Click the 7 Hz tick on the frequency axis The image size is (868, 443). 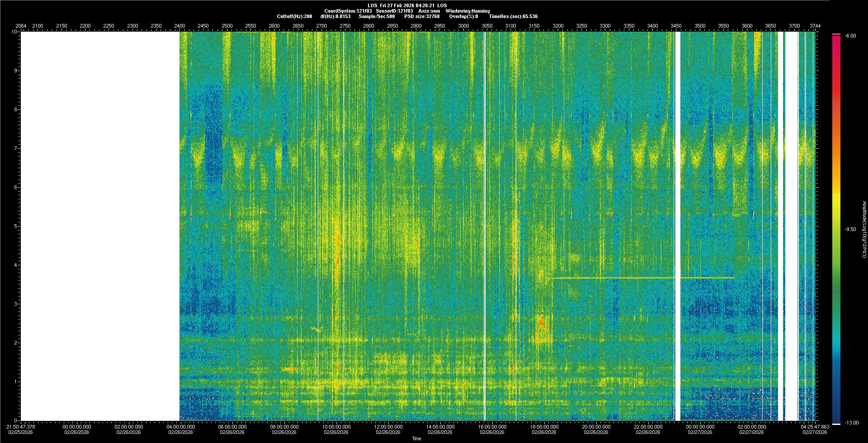click(15, 148)
